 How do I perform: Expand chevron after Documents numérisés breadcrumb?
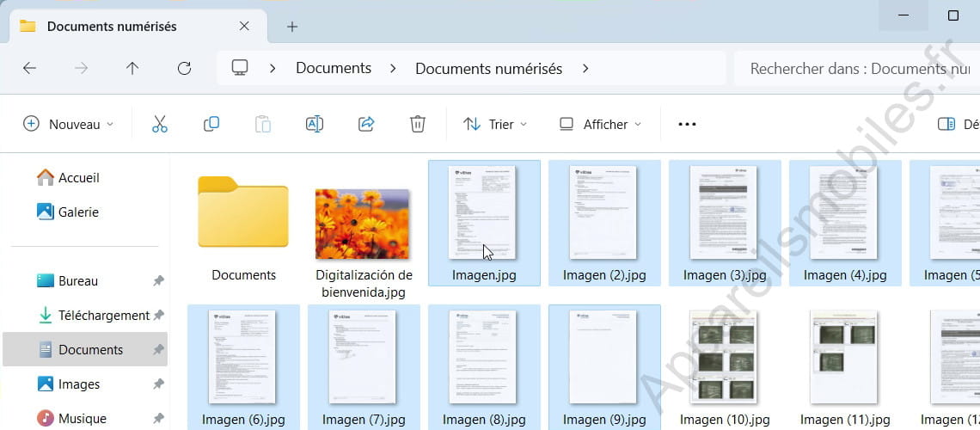click(x=585, y=68)
